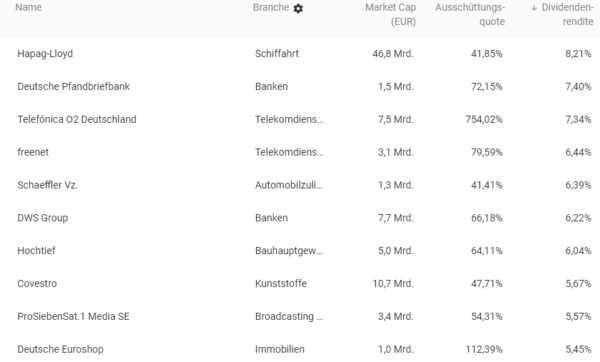The width and height of the screenshot is (600, 362).
Task: Click the 8,21% dividend yield value
Action: [578, 54]
